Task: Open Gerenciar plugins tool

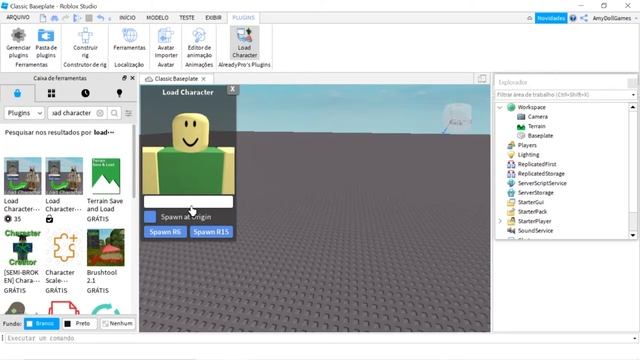Action: click(18, 43)
